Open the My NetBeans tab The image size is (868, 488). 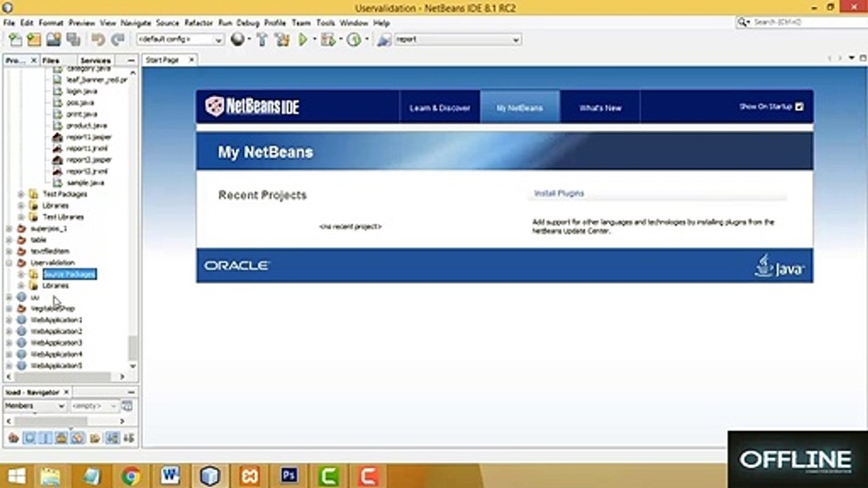coord(519,108)
